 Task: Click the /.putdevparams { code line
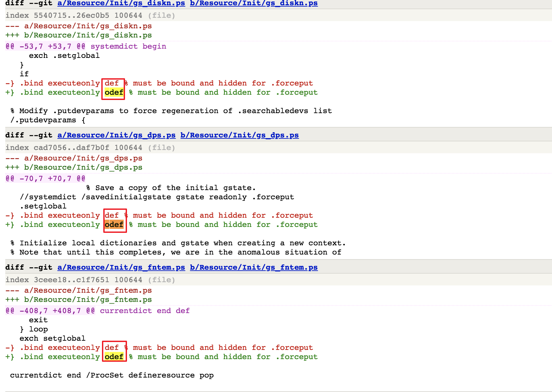click(x=48, y=120)
